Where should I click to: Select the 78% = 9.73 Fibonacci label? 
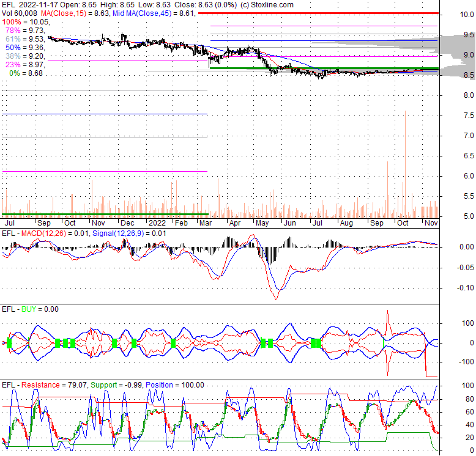click(25, 31)
